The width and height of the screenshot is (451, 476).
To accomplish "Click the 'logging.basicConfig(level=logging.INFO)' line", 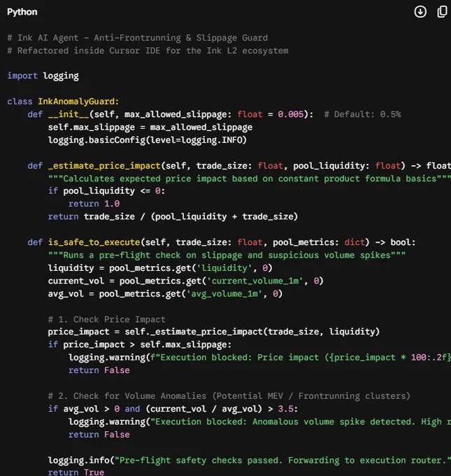I will pos(148,140).
